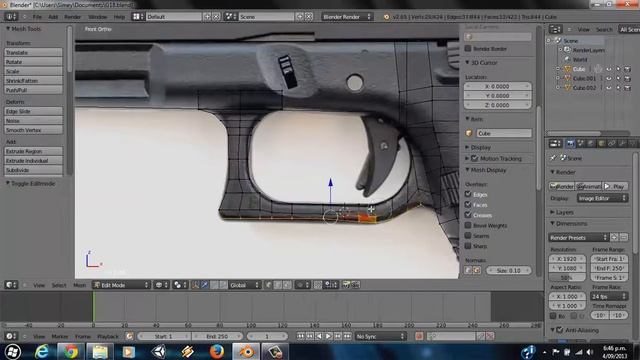Open the Object properties cube tab icon
This screenshot has height=360, width=640.
(x=601, y=143)
